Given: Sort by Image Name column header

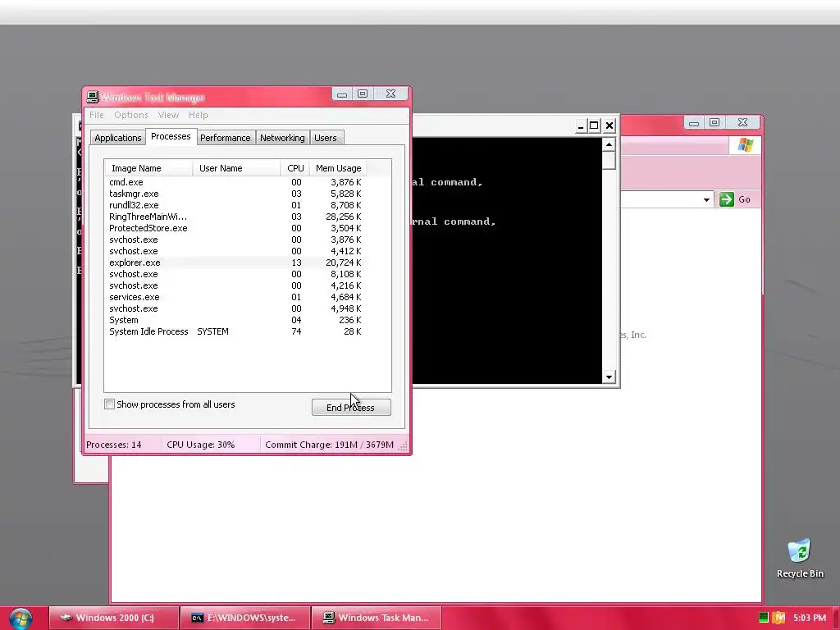Looking at the screenshot, I should [x=148, y=168].
